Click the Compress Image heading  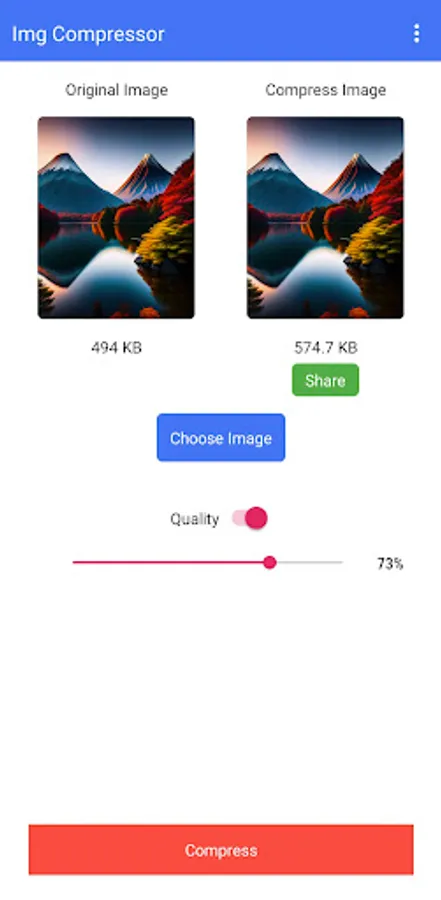326,90
